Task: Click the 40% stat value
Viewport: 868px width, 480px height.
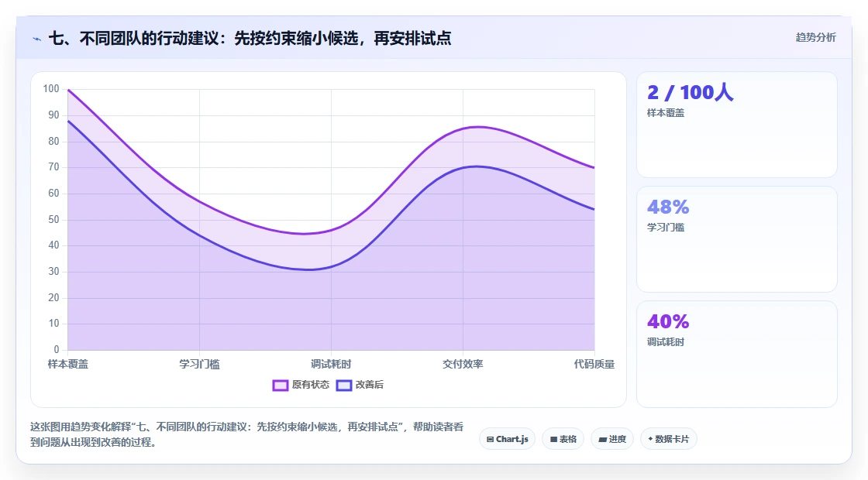Action: [x=668, y=321]
